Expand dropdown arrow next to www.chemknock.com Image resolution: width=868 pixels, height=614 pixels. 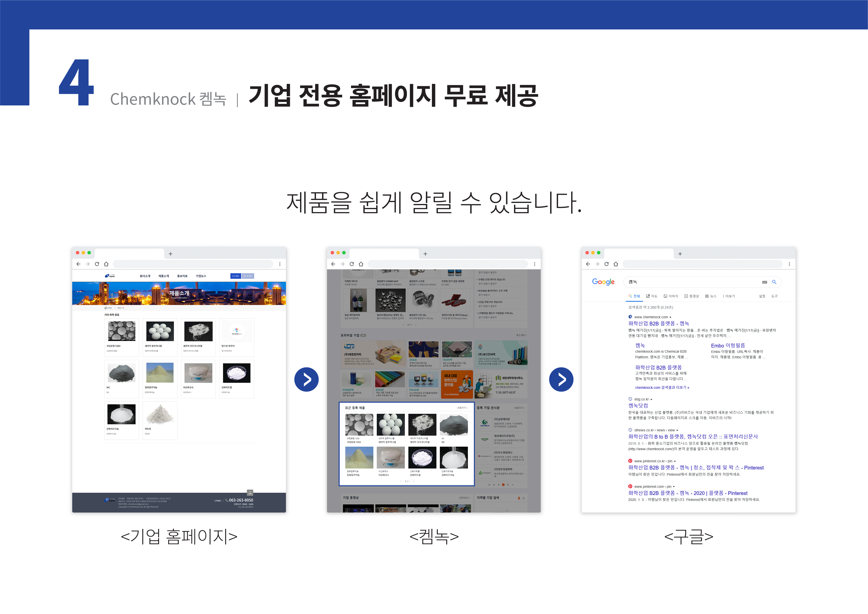(x=671, y=318)
